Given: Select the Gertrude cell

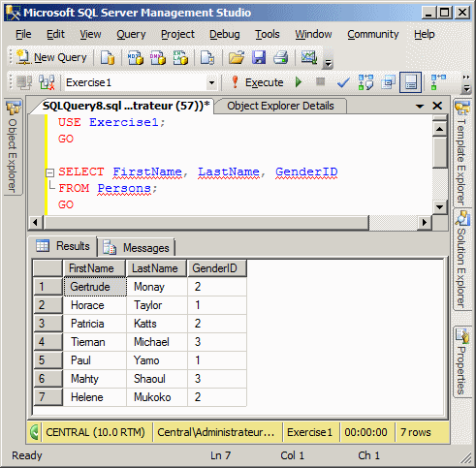Looking at the screenshot, I should [95, 287].
